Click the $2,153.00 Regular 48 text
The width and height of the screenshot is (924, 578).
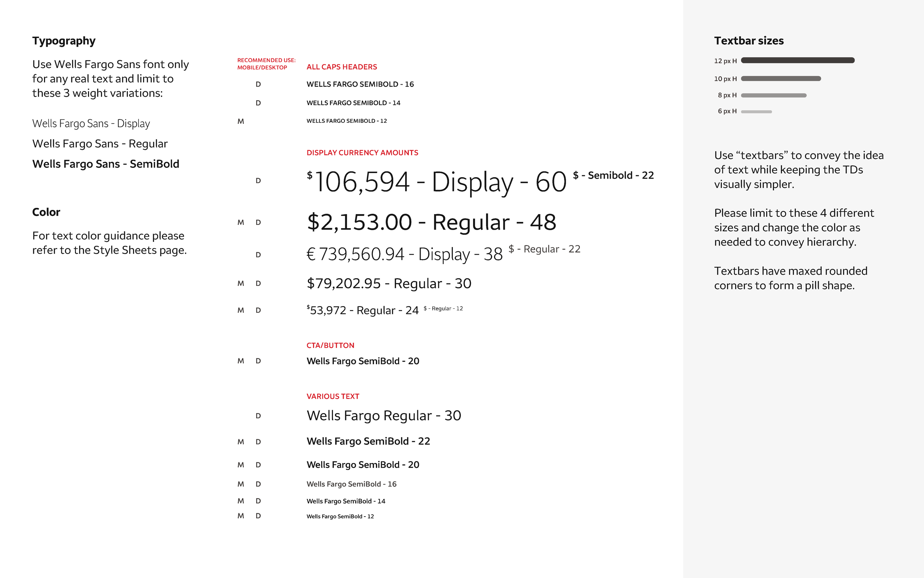click(431, 223)
